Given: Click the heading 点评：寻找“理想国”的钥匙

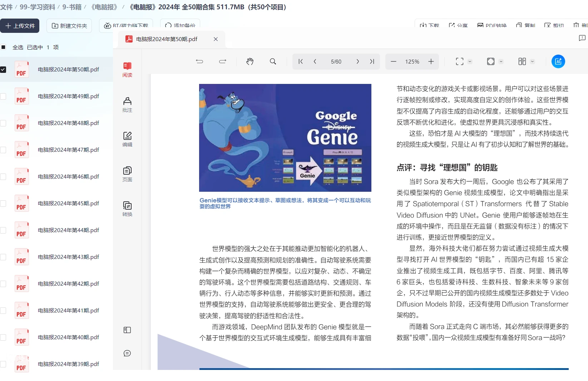Looking at the screenshot, I should tap(447, 167).
